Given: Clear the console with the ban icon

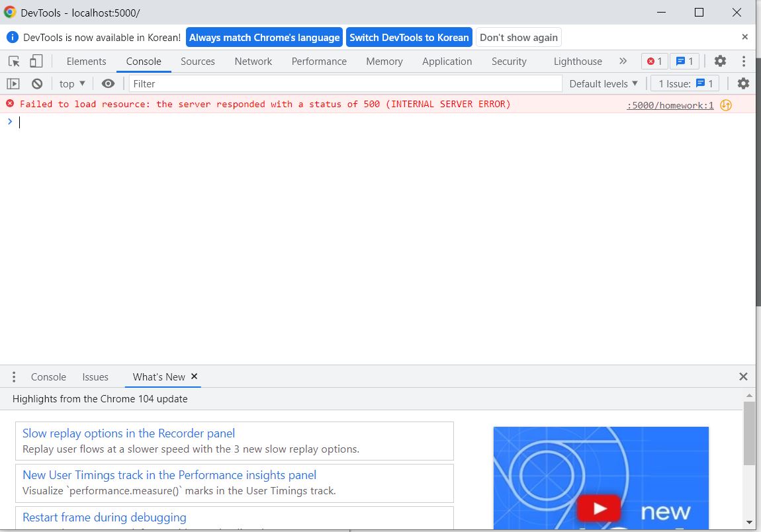Looking at the screenshot, I should [x=37, y=83].
